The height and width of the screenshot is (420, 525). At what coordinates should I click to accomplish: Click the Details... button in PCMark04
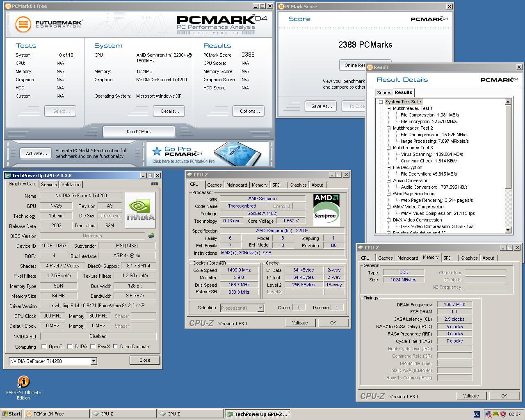tap(170, 111)
